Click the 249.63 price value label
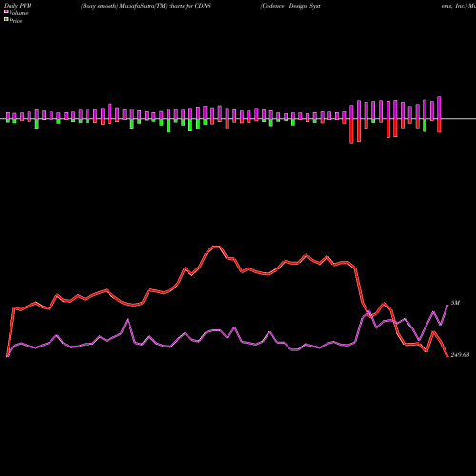 [460, 355]
